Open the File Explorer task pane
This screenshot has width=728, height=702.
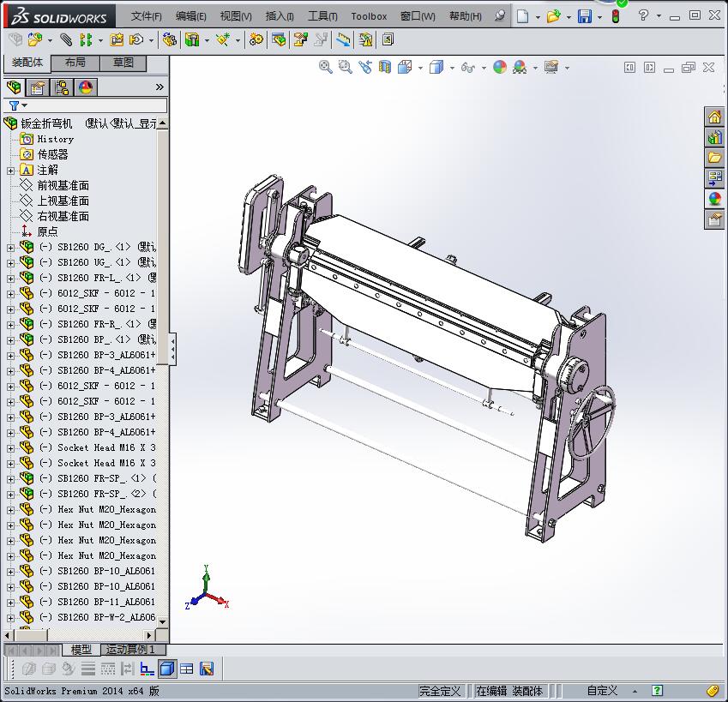coord(714,158)
